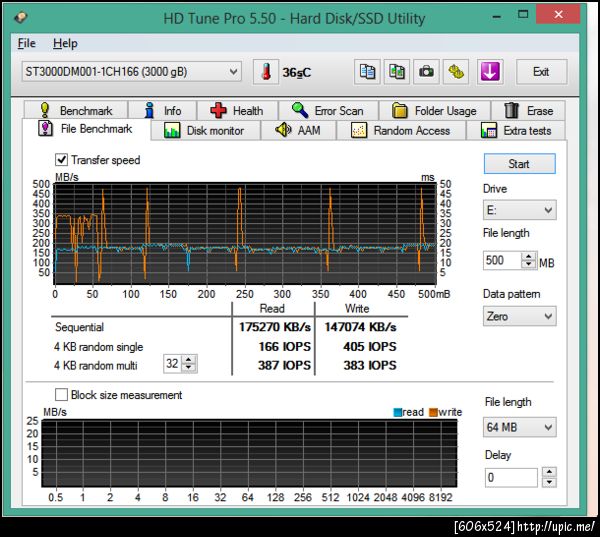
Task: Click the File length 500 input field
Action: click(x=502, y=260)
